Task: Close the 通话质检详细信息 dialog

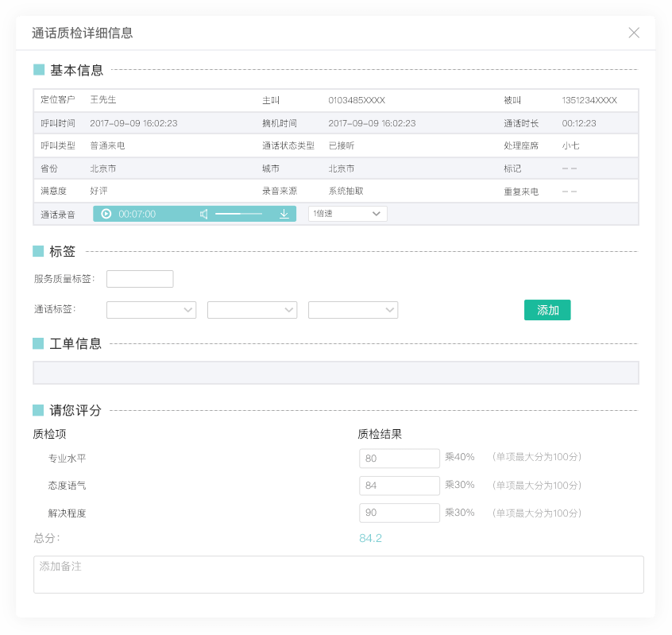Action: coord(634,33)
